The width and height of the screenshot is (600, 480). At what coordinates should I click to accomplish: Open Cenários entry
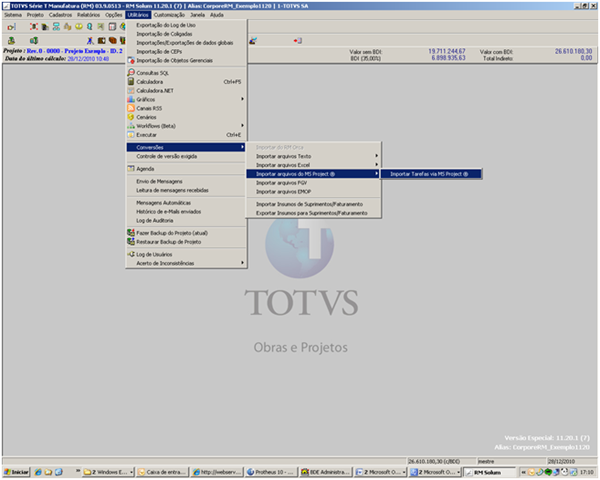[186, 117]
